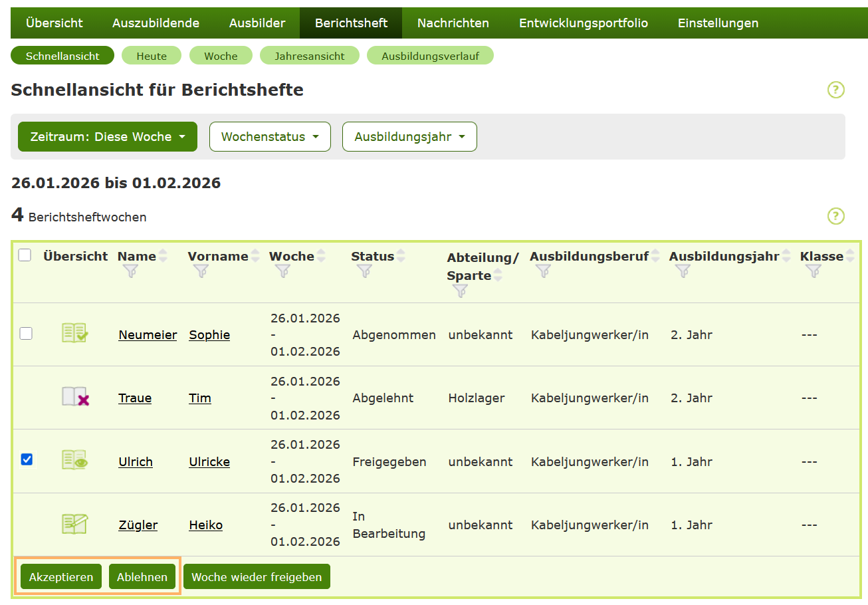
Task: Enable the checkbox for Sophie Neumeier's row
Action: (25, 334)
